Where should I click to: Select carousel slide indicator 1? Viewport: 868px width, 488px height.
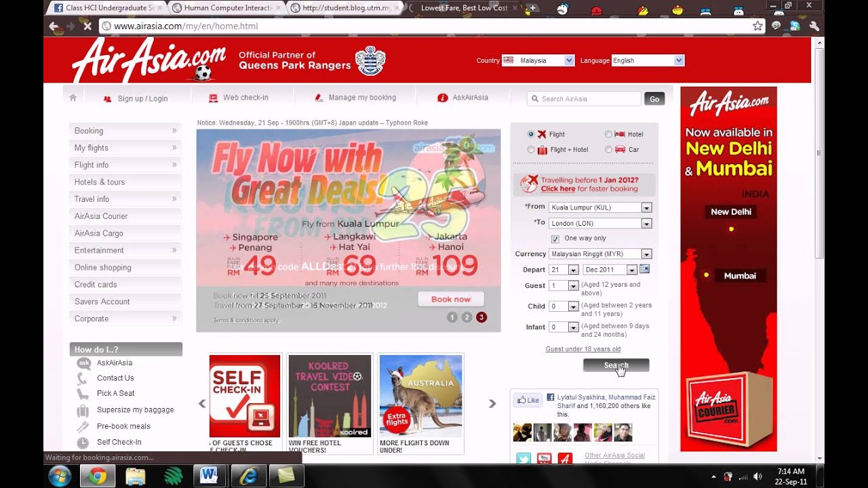(x=452, y=317)
